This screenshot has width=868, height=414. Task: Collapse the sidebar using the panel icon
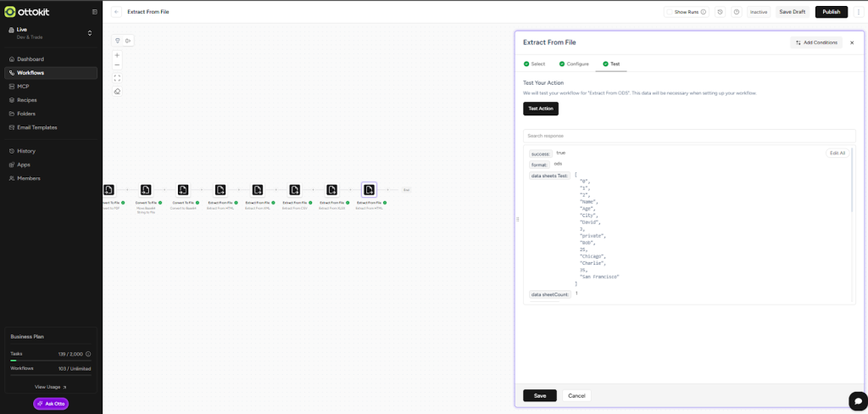click(94, 12)
